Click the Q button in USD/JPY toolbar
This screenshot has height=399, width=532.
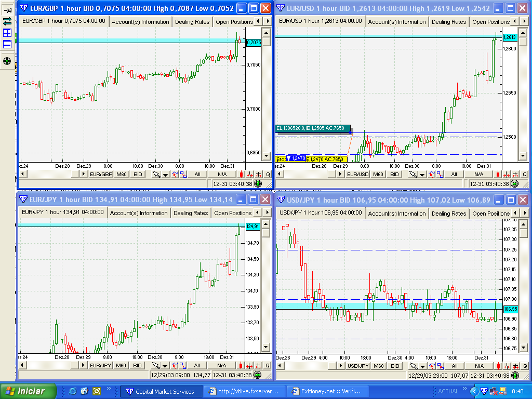point(525,366)
